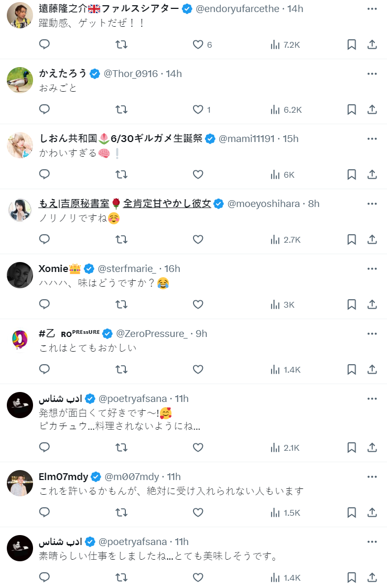View the 2.1K views analytics icon
The width and height of the screenshot is (387, 588).
pos(275,448)
